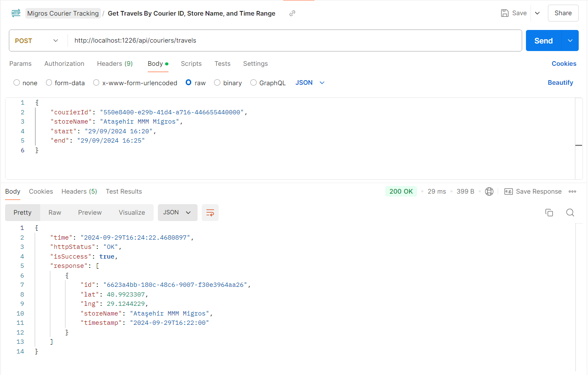Collapse response array at line 5
The image size is (588, 375).
pos(98,266)
